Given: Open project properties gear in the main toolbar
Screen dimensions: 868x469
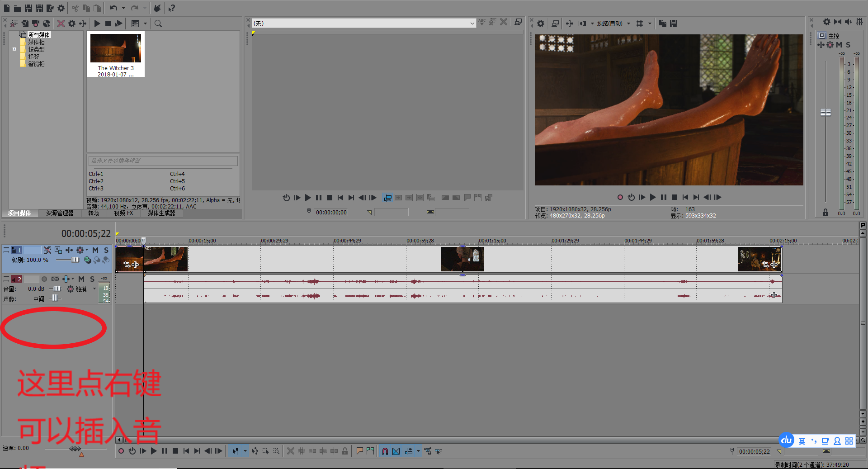Looking at the screenshot, I should [x=61, y=8].
